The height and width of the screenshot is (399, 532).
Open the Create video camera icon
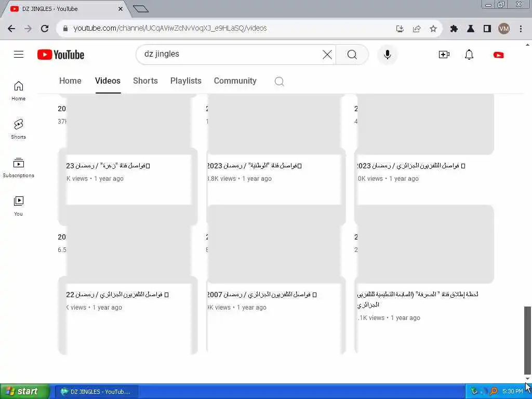click(444, 54)
